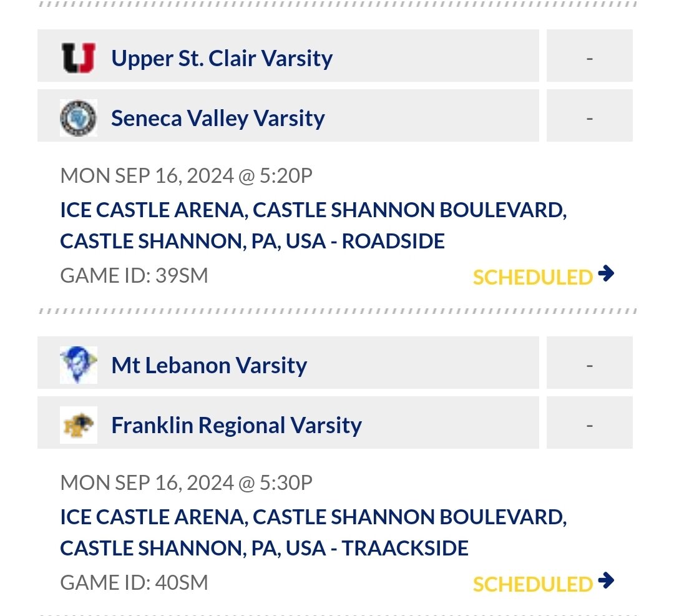Select Seneca Valley score box
Screen dimensions: 674x616
click(x=589, y=115)
